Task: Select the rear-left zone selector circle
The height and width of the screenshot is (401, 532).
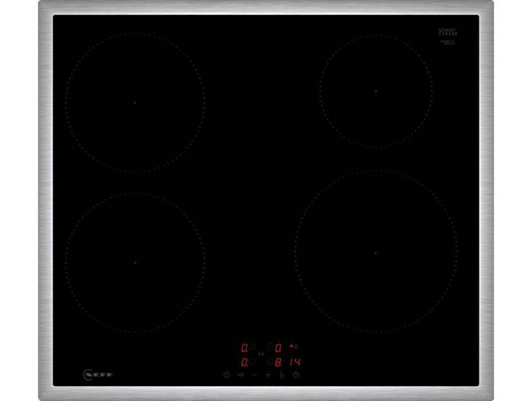Action: 253,347
